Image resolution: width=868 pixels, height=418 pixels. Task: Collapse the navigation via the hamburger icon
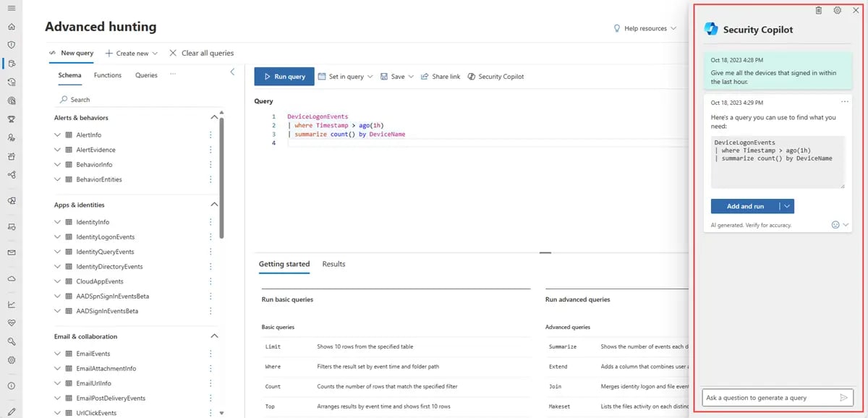click(11, 9)
